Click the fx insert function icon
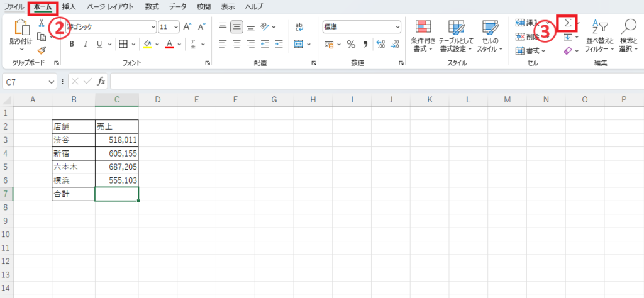The image size is (644, 298). (101, 82)
